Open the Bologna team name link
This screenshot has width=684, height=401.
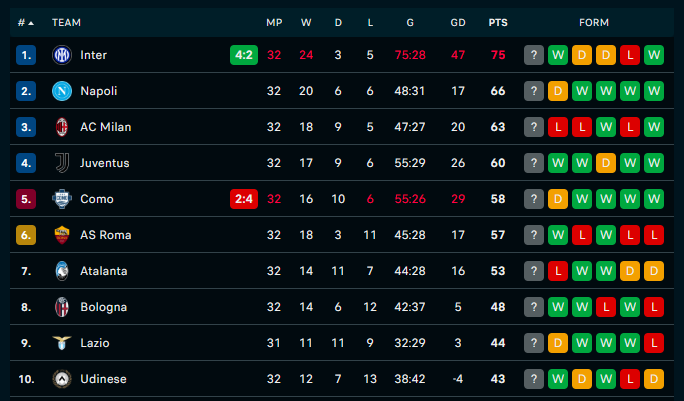(x=103, y=307)
